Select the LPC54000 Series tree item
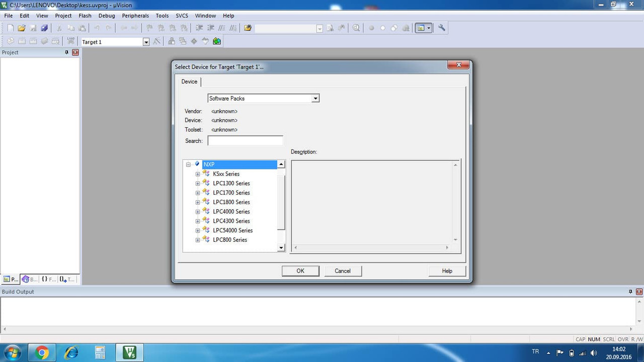This screenshot has height=362, width=644. coord(233,230)
